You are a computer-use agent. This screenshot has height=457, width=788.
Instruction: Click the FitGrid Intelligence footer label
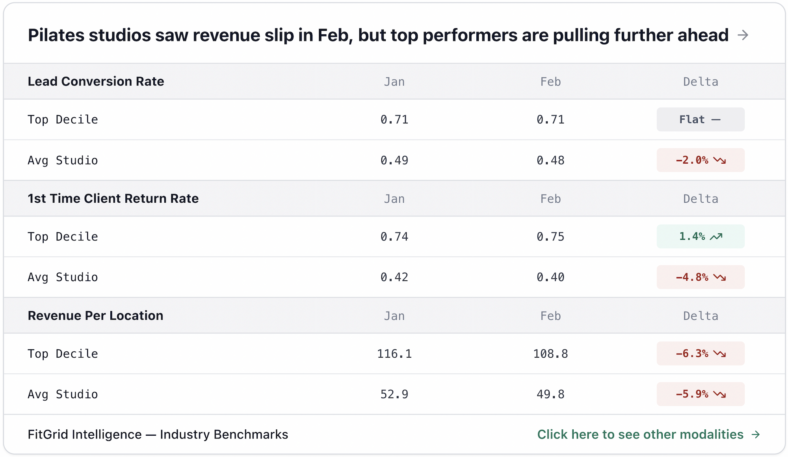point(158,434)
